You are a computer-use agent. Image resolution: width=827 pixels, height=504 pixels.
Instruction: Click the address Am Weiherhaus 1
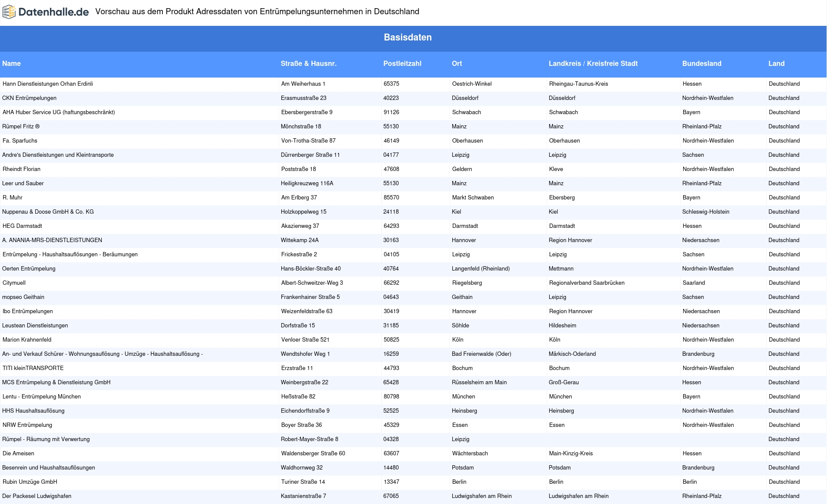303,84
